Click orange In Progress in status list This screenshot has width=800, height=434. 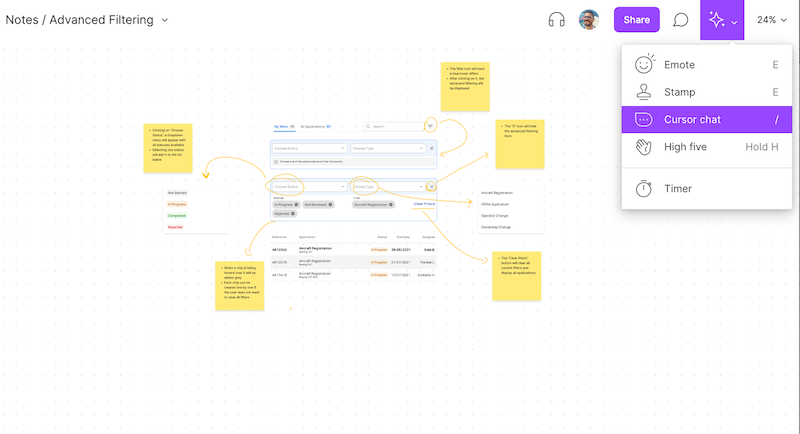(x=177, y=204)
